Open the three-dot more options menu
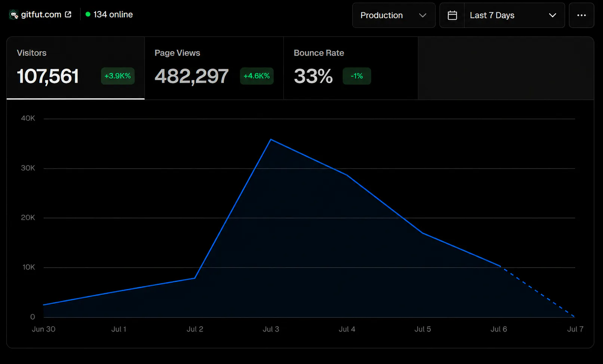Image resolution: width=603 pixels, height=364 pixels. coord(581,15)
